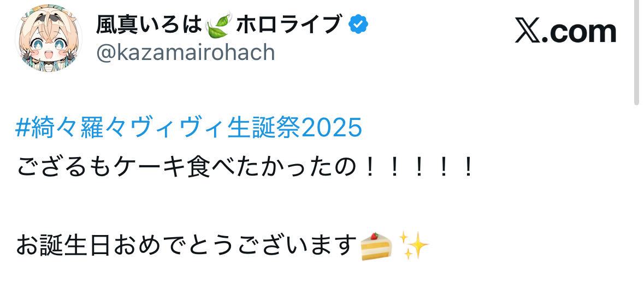
Task: Click the blue verified checkmark badge
Action: [x=358, y=25]
